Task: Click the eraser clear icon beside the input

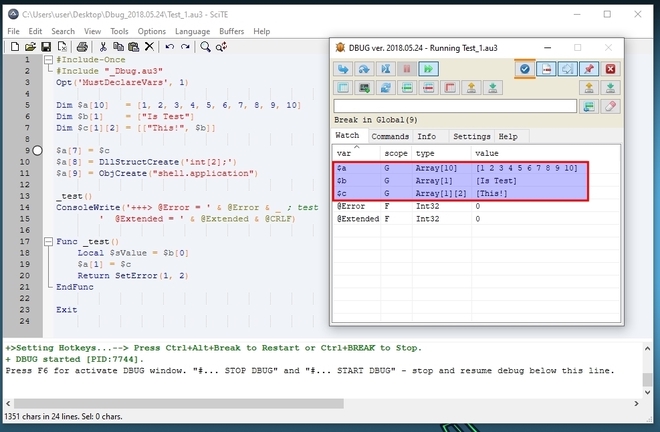Action: click(x=611, y=106)
